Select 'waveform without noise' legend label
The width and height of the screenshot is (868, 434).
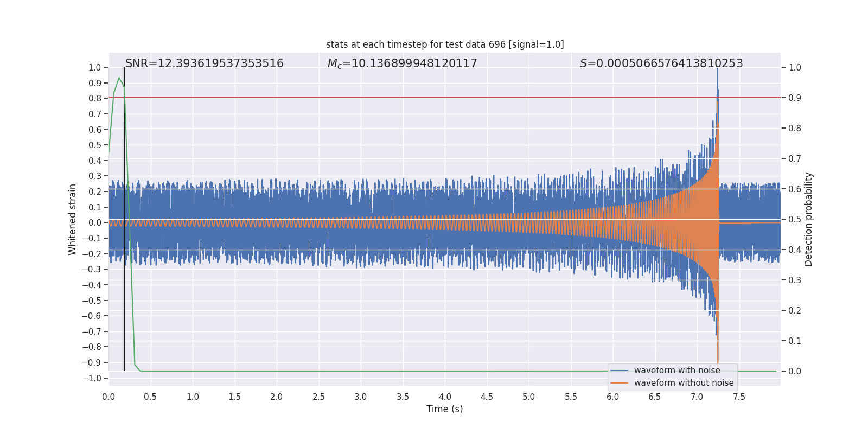click(684, 383)
